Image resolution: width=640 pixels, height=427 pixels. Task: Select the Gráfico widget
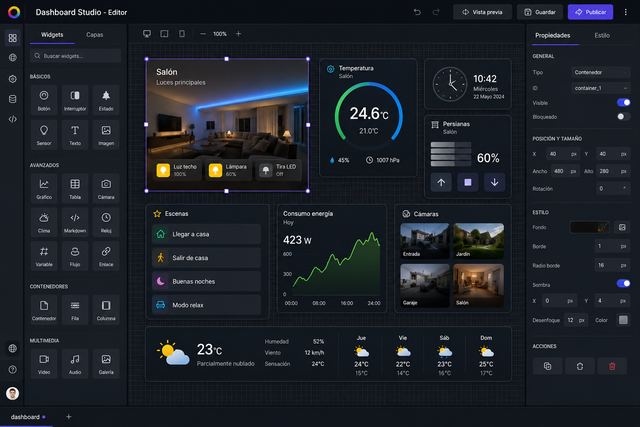pyautogui.click(x=44, y=188)
